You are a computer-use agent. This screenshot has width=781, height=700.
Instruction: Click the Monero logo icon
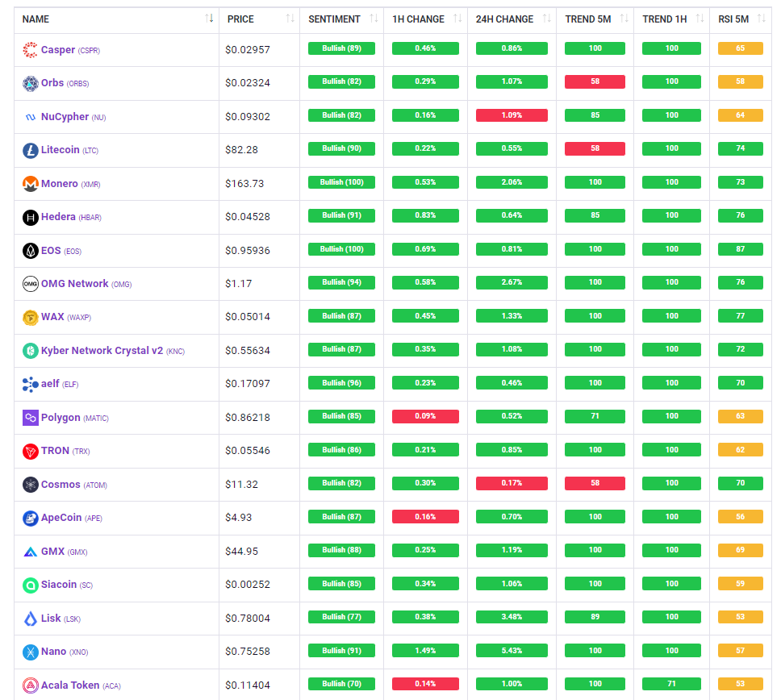(x=30, y=184)
